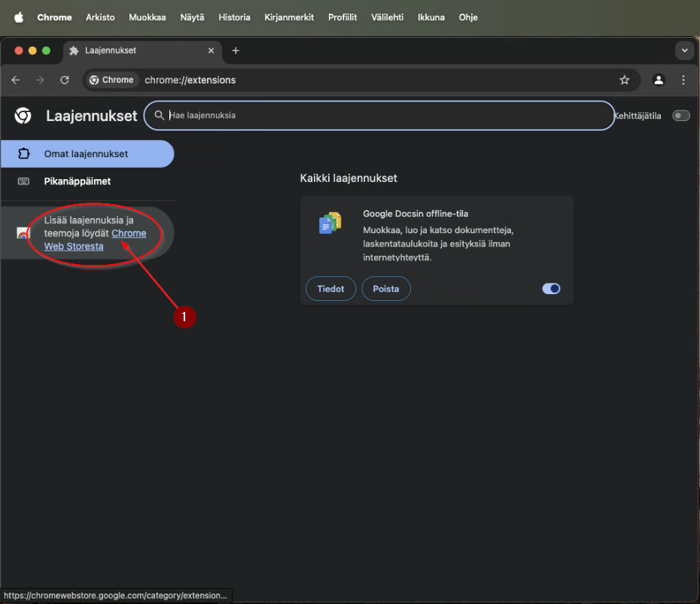Disable the Google Docsin offline-tila toggle
This screenshot has height=604, width=700.
551,289
